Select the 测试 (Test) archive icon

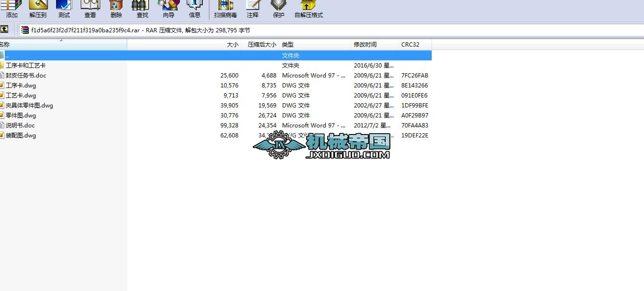tap(63, 9)
